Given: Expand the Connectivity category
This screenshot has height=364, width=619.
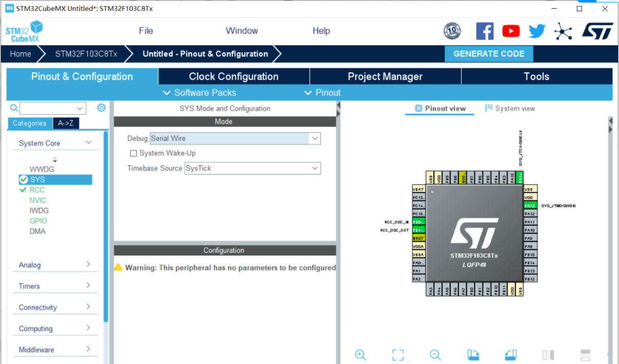Looking at the screenshot, I should pyautogui.click(x=88, y=306).
